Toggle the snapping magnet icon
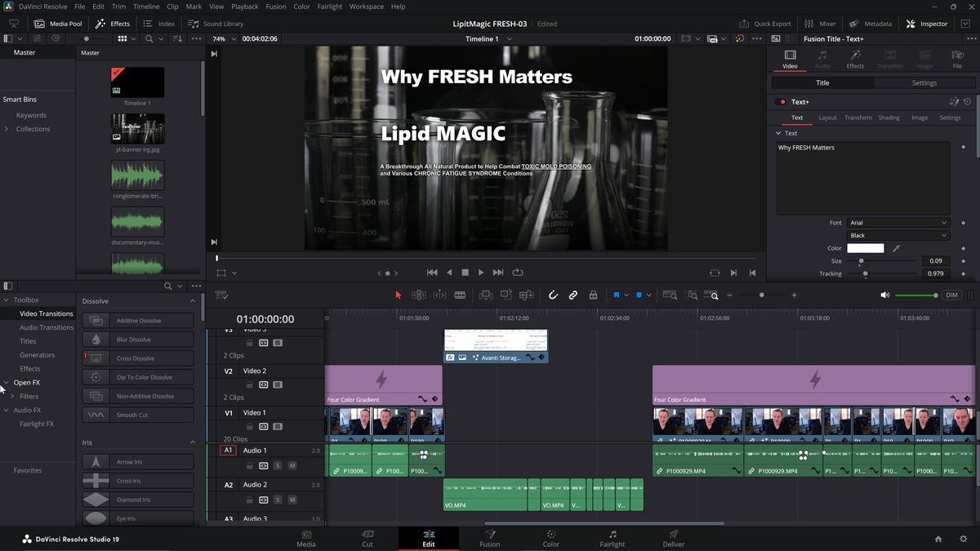The width and height of the screenshot is (980, 551). coord(554,295)
